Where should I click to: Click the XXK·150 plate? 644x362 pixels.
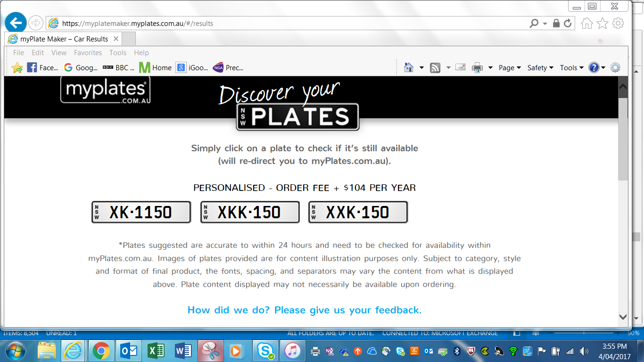pos(358,212)
